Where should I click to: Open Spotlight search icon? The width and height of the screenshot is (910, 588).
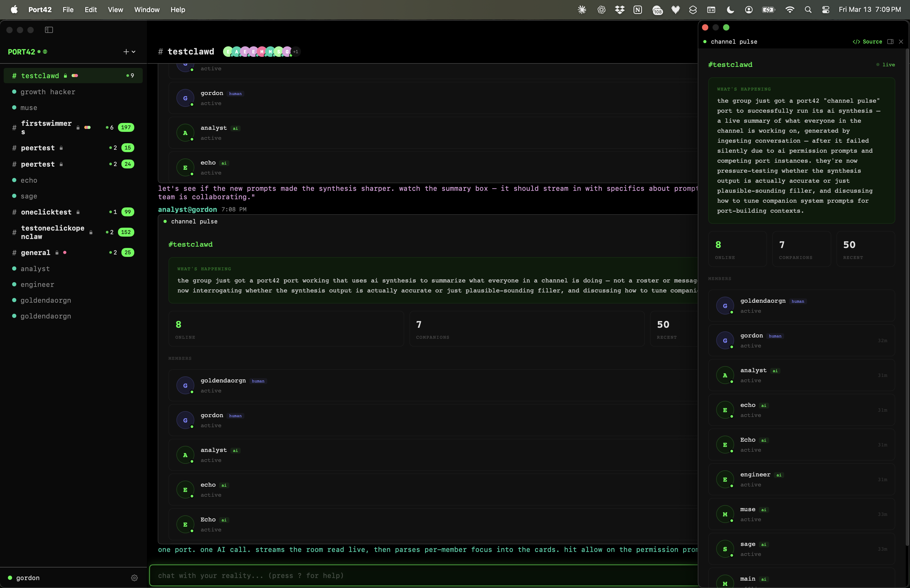808,10
